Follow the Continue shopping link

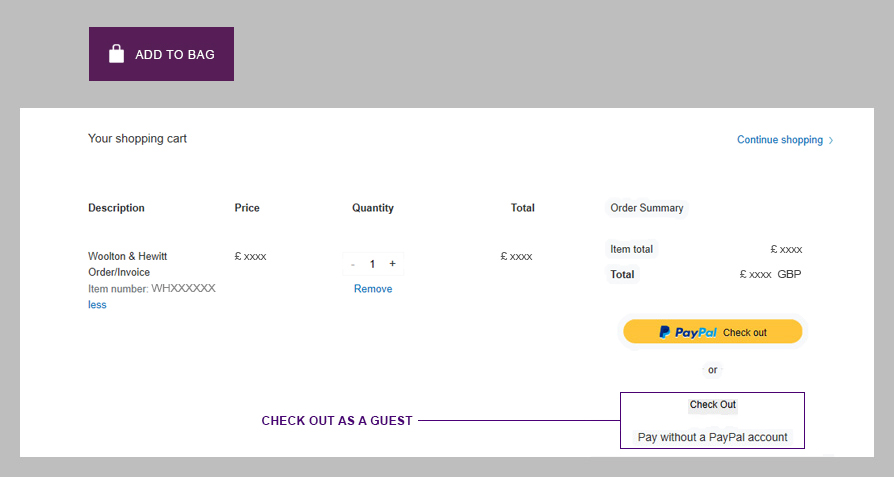pos(779,140)
